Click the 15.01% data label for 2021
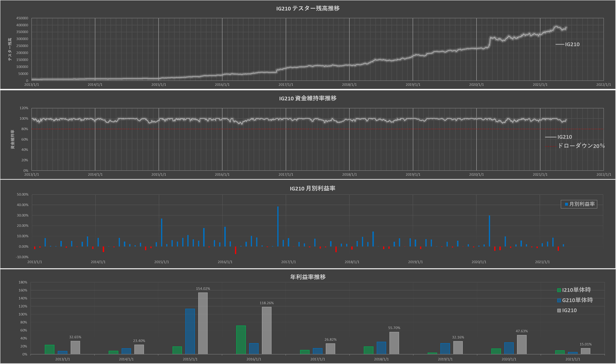This screenshot has width=616, height=364. pos(586,344)
